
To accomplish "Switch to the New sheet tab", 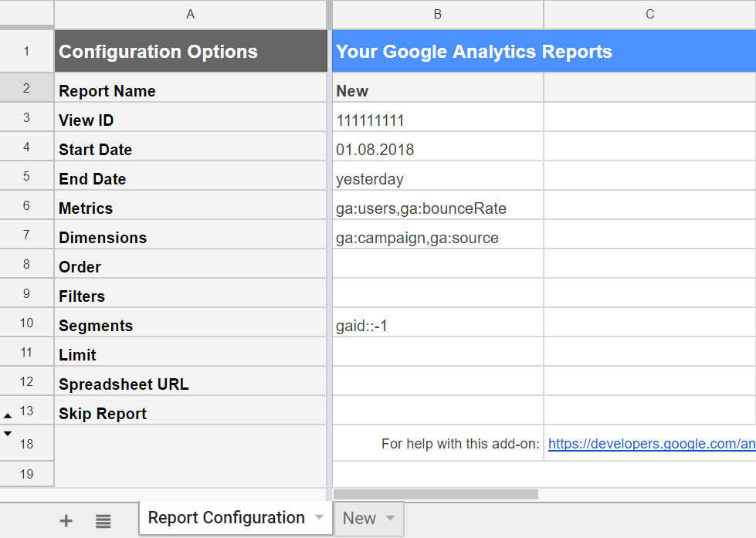I will 360,519.
